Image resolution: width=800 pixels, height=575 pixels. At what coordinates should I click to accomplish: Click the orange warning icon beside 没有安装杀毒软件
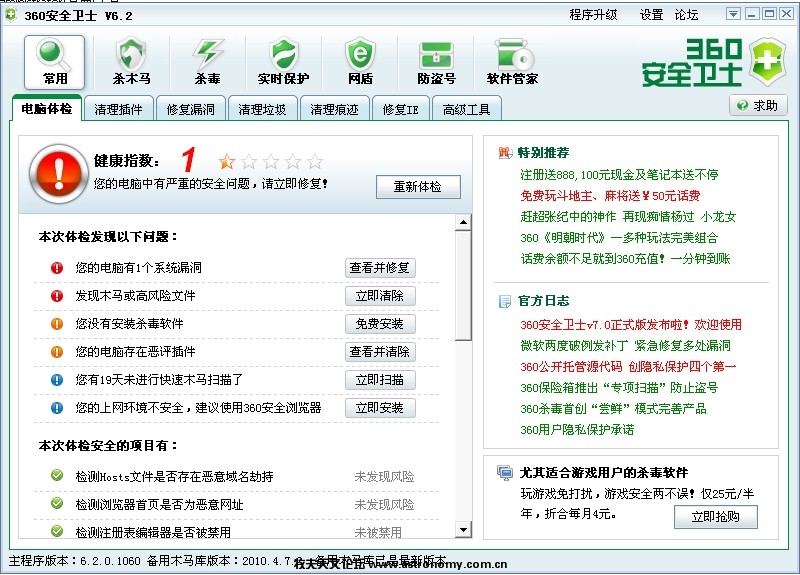57,324
